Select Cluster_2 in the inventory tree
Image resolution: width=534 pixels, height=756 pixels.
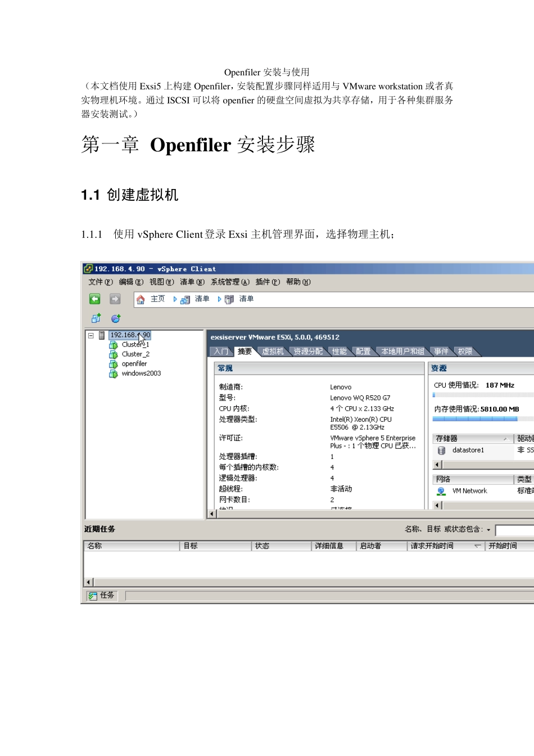tap(135, 354)
